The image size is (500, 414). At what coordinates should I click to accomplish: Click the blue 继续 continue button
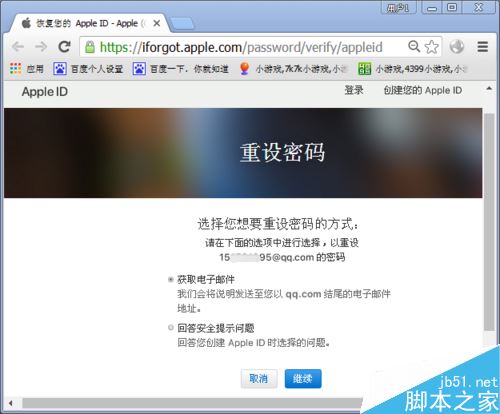[303, 379]
